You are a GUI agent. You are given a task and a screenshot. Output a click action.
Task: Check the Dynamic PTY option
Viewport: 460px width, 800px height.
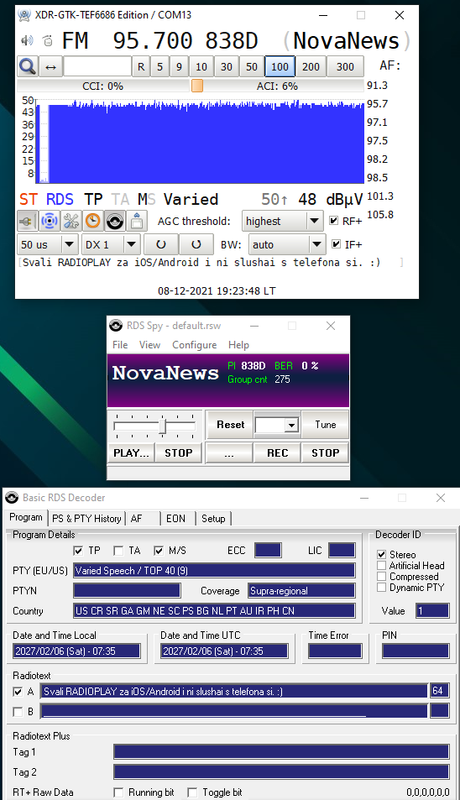click(x=381, y=587)
